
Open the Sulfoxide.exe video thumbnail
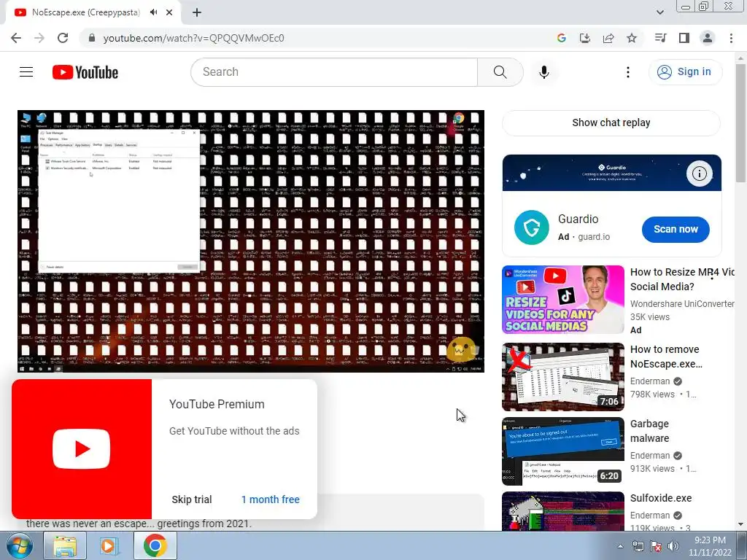(562, 511)
